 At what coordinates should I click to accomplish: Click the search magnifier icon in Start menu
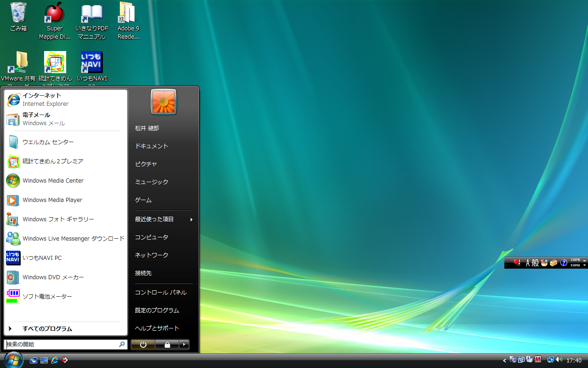[122, 344]
